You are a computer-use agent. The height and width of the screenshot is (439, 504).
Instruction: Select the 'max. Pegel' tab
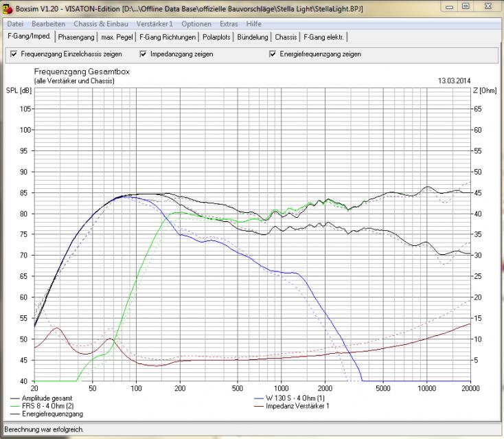117,36
